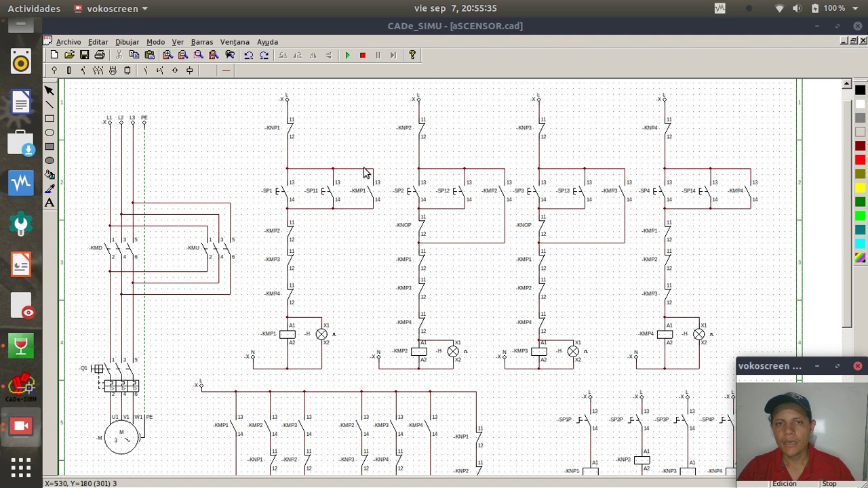This screenshot has width=868, height=488.
Task: Open the vokoscreen application menu dropdown
Action: tap(111, 9)
